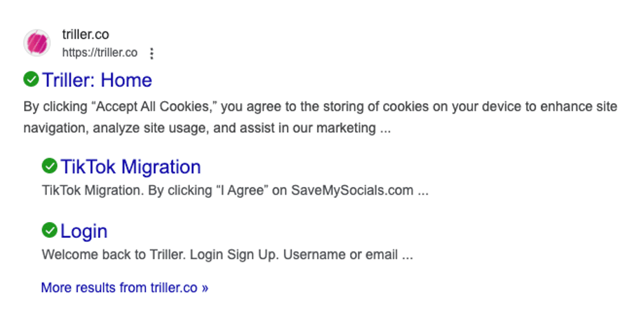Click the triller.co site name
This screenshot has width=644, height=330.
85,34
